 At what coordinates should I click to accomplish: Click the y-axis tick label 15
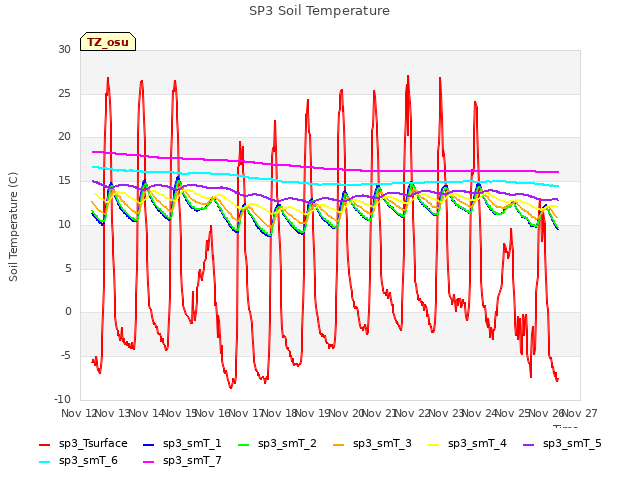coord(64,180)
